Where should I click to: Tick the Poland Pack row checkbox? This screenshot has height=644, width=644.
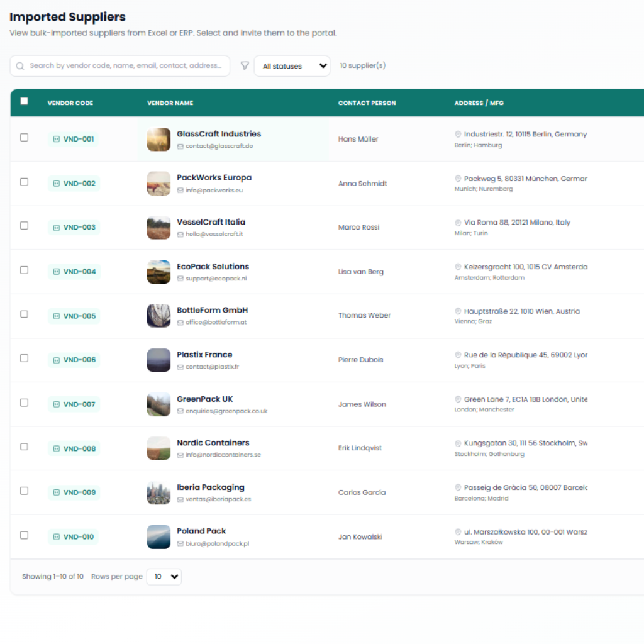point(25,535)
